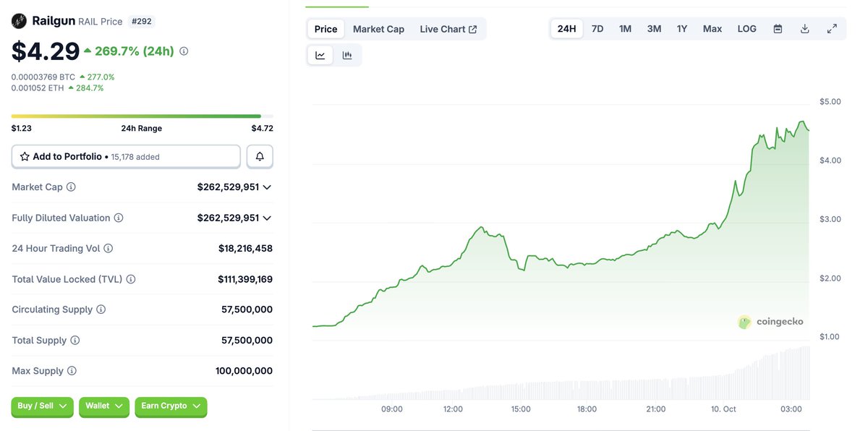Show Total Supply info icon
This screenshot has height=431, width=868.
pos(75,340)
